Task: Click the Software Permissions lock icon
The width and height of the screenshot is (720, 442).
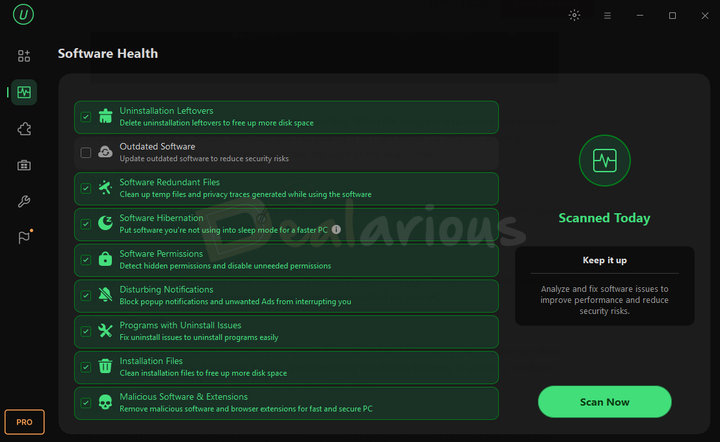Action: (x=105, y=259)
